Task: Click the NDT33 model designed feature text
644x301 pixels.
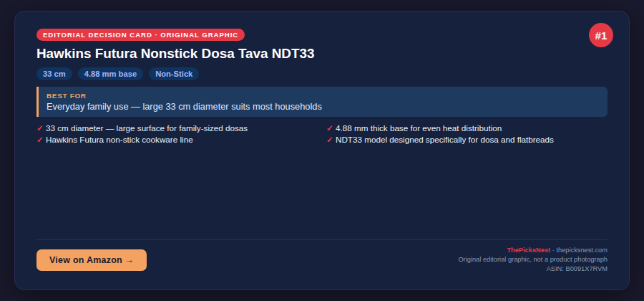Action: click(x=444, y=140)
